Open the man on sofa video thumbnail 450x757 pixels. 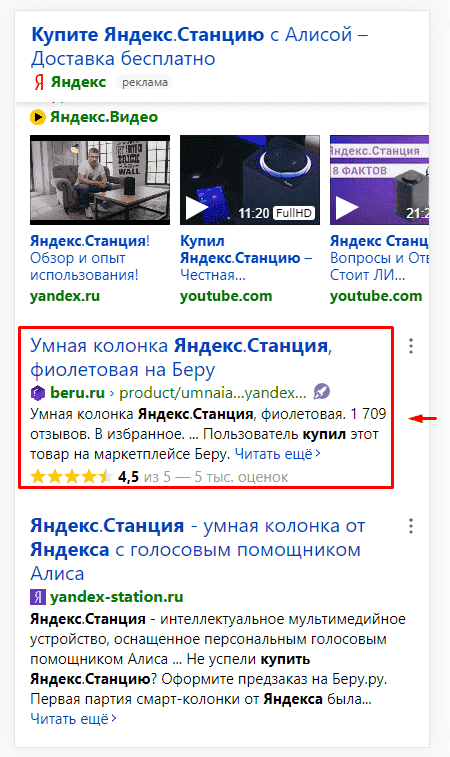coord(100,180)
